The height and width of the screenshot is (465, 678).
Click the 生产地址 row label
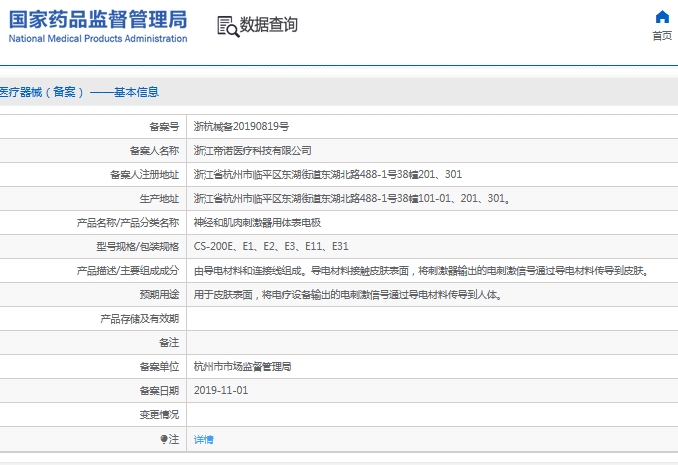pos(159,199)
